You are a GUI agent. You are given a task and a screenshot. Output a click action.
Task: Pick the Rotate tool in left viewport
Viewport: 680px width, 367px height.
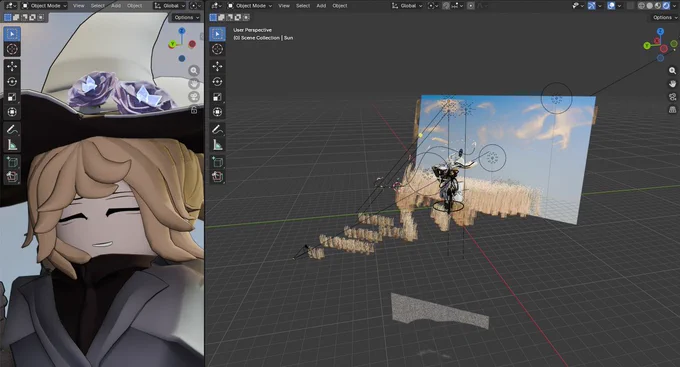[x=12, y=82]
